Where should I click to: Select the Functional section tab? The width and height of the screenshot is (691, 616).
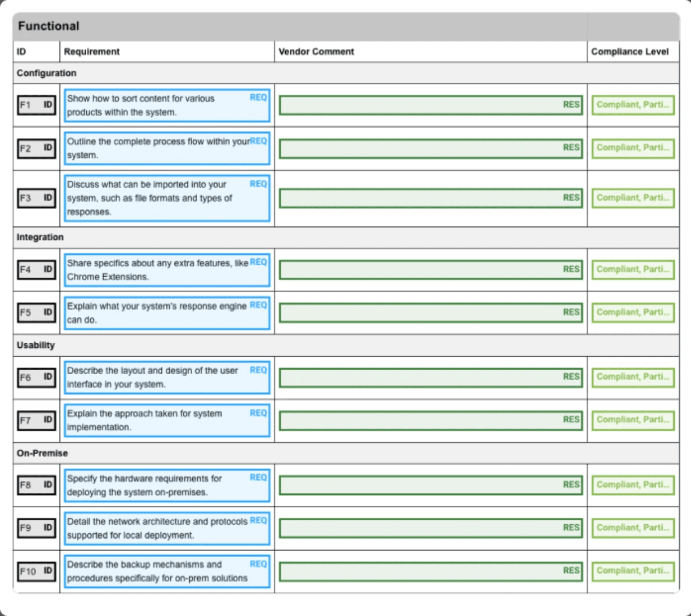click(39, 25)
